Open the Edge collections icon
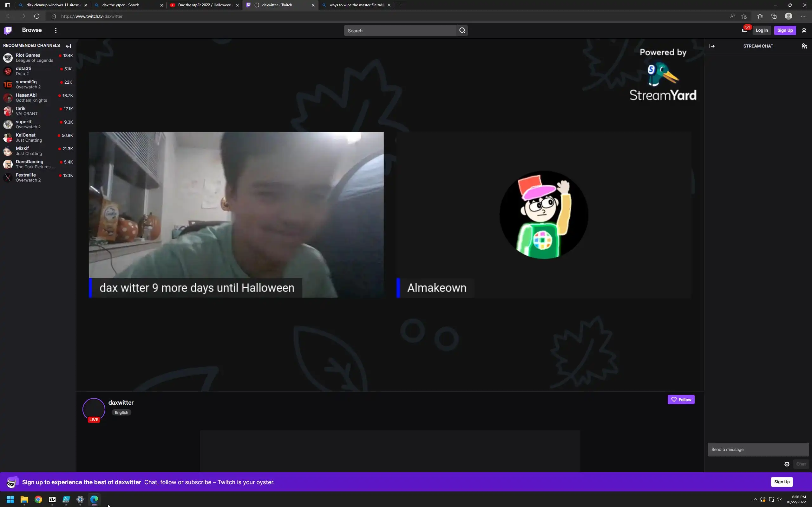Image resolution: width=812 pixels, height=507 pixels. click(x=774, y=16)
